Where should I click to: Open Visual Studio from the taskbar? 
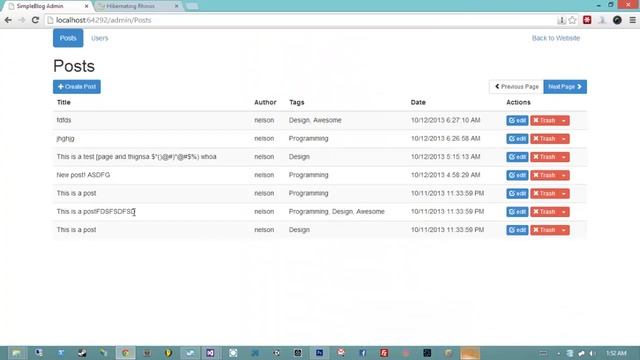coord(210,353)
